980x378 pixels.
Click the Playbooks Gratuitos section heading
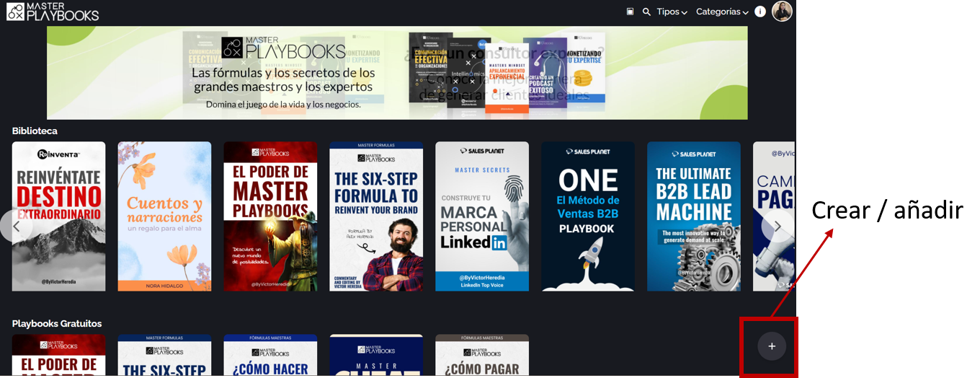[57, 323]
